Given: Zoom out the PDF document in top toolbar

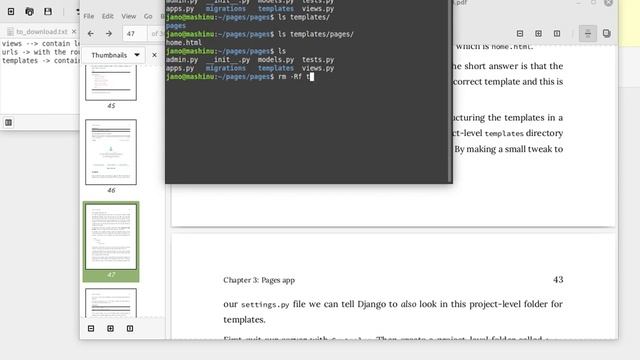Looking at the screenshot, I should click(520, 33).
